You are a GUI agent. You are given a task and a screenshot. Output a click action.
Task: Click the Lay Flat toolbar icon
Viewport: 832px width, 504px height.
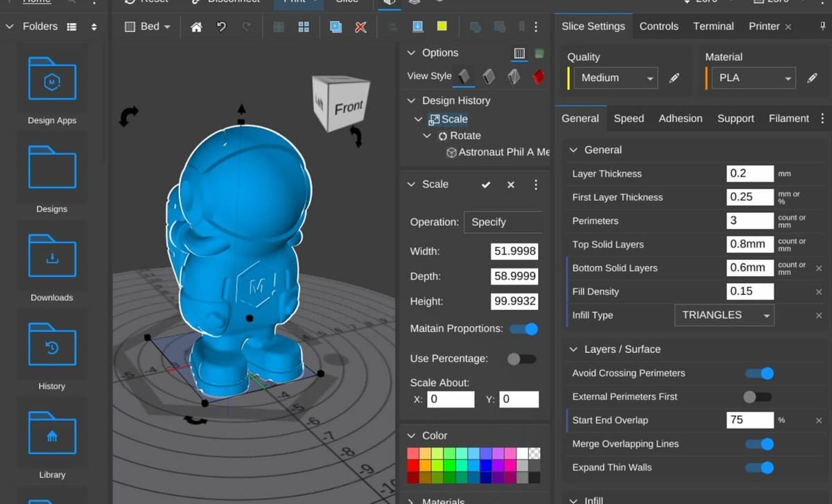(417, 26)
